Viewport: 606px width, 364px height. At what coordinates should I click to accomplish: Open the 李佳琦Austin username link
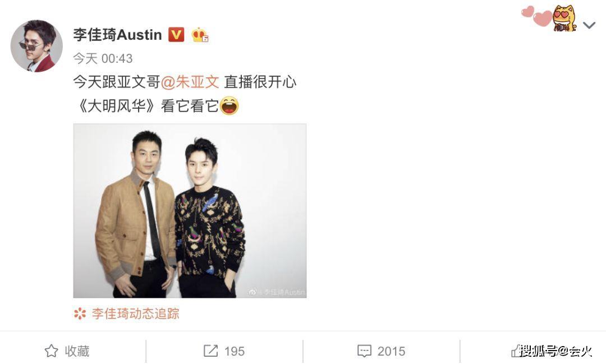coord(117,35)
